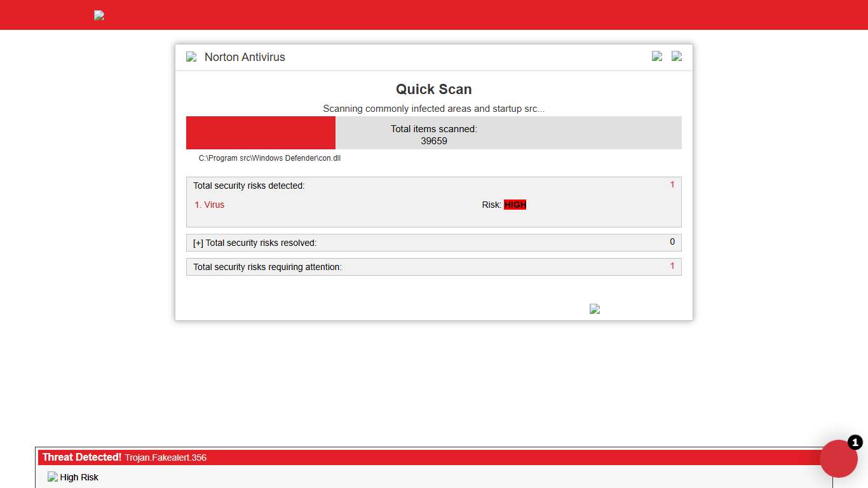Click the notification badge showing 1
This screenshot has height=488, width=868.
(x=855, y=443)
